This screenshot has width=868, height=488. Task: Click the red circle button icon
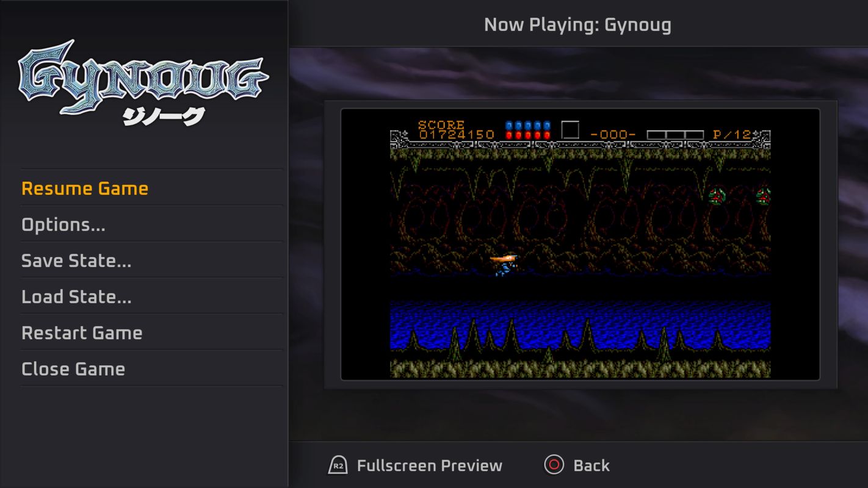click(x=554, y=465)
